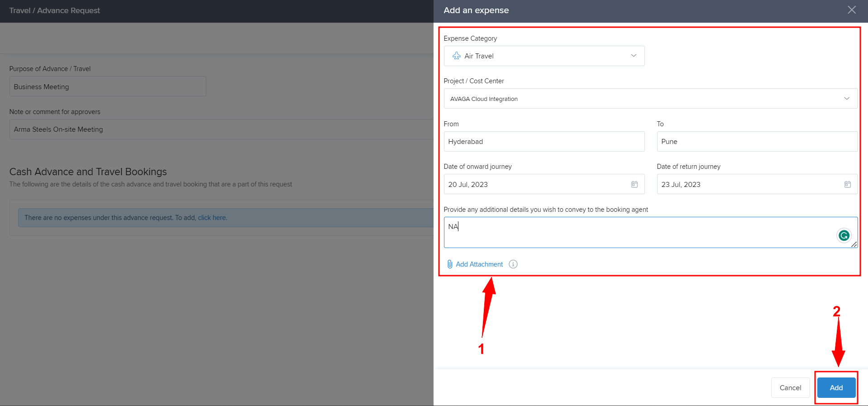Open the onward journey calendar icon
This screenshot has height=406, width=868.
pos(634,184)
